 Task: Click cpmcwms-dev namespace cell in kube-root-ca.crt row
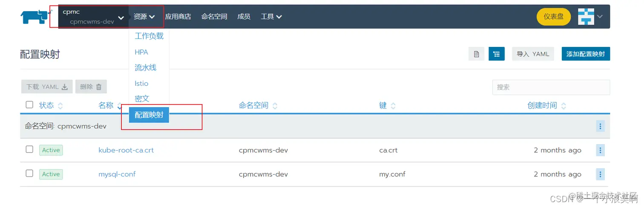tap(264, 150)
